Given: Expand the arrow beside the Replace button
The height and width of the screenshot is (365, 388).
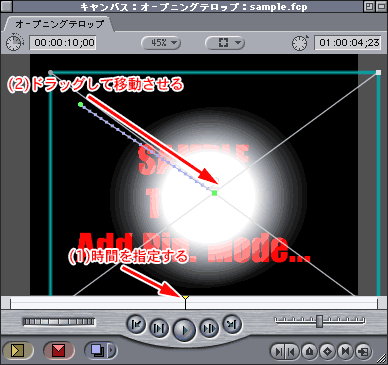Looking at the screenshot, I should coord(112,351).
